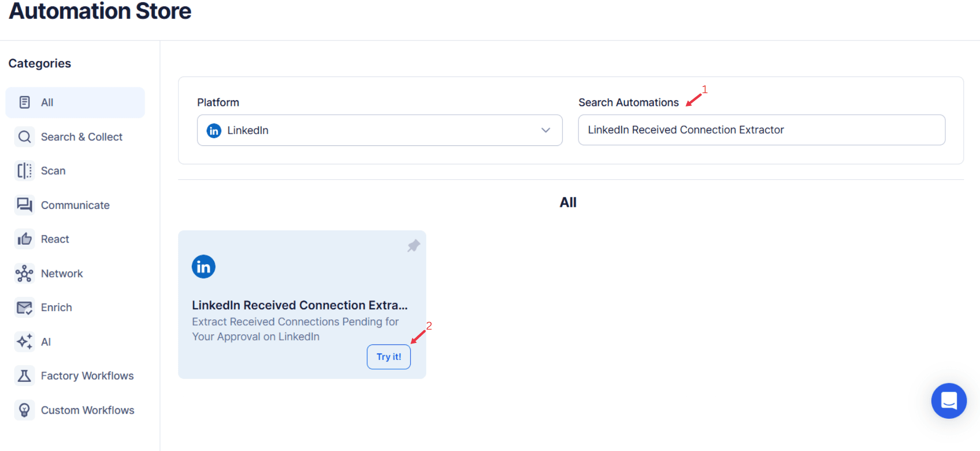Click the LinkedIn icon inside the Platform selector
The width and height of the screenshot is (980, 451).
213,130
